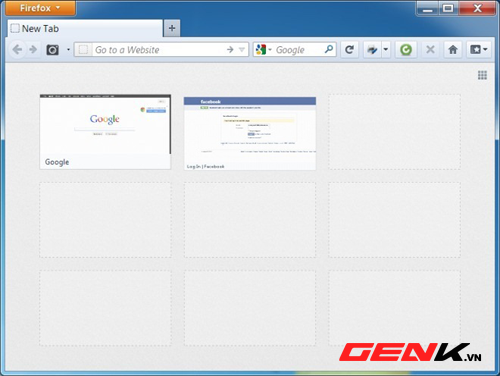The image size is (500, 376).
Task: Click the magnifier search icon
Action: [x=329, y=49]
